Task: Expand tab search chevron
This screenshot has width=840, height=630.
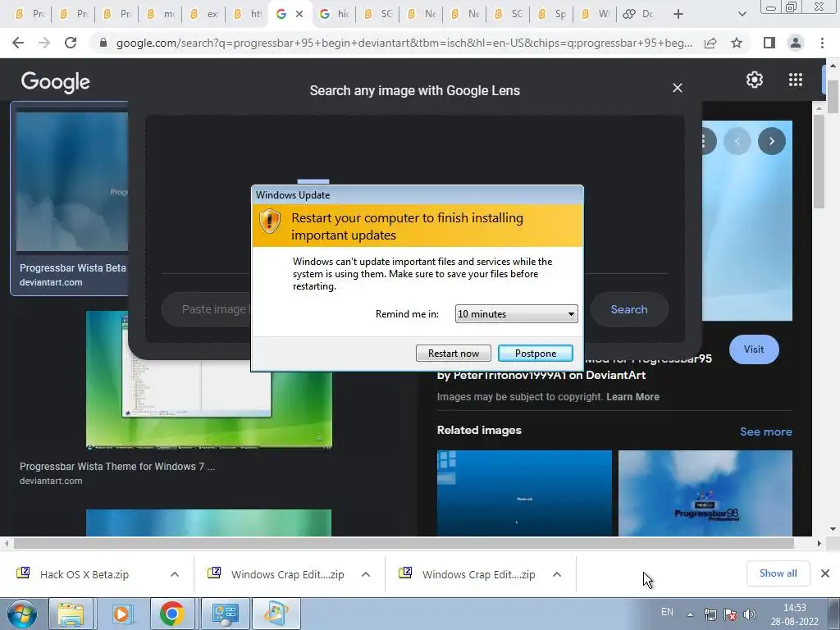Action: [x=742, y=14]
